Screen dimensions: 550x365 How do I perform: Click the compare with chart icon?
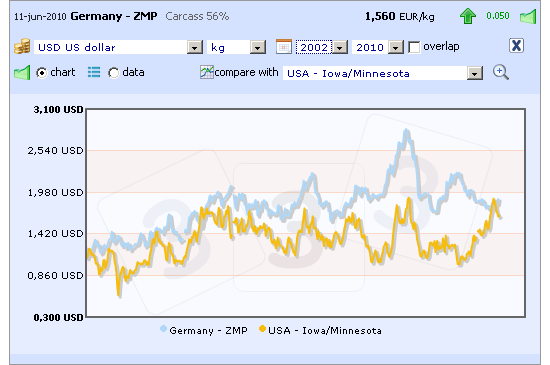(207, 72)
